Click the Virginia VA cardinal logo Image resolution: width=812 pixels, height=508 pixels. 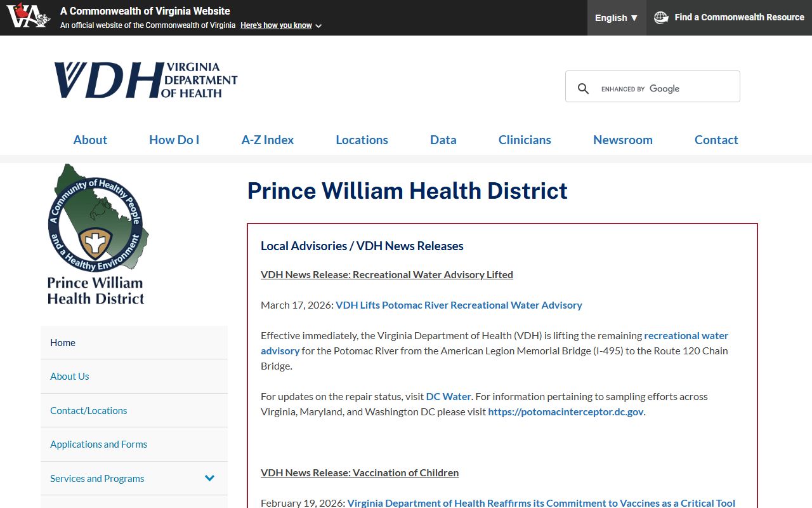[28, 16]
